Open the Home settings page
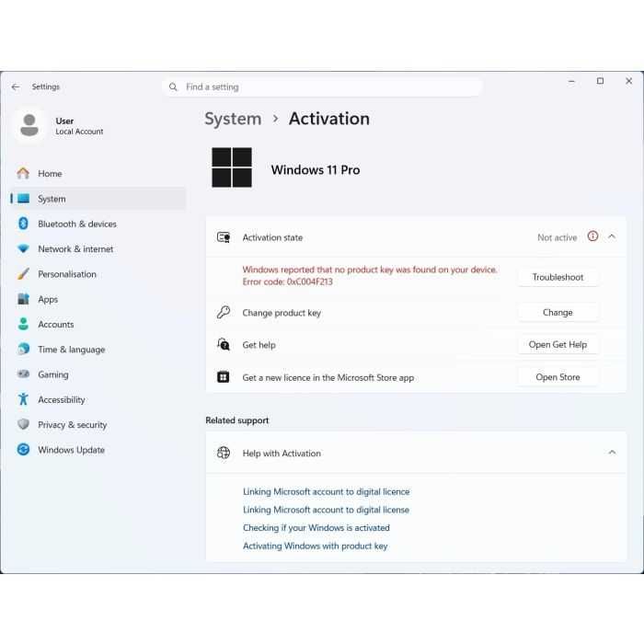The image size is (644, 644). tap(98, 173)
